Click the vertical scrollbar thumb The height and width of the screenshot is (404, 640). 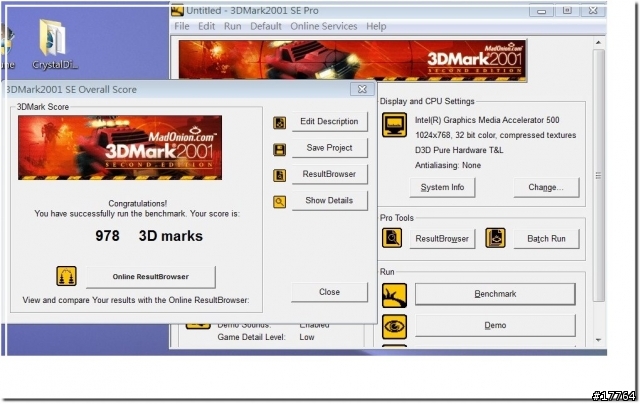click(x=598, y=175)
